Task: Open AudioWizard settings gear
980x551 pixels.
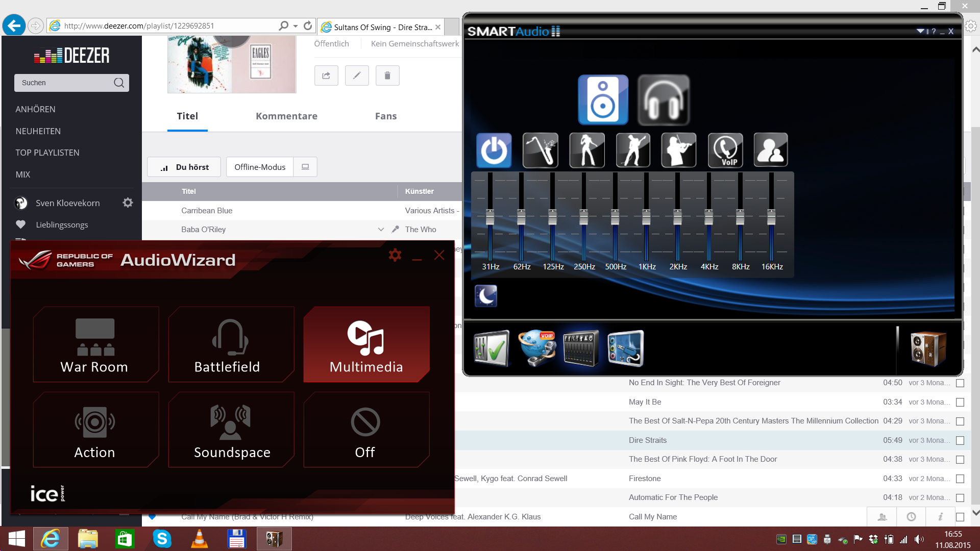Action: coord(395,255)
